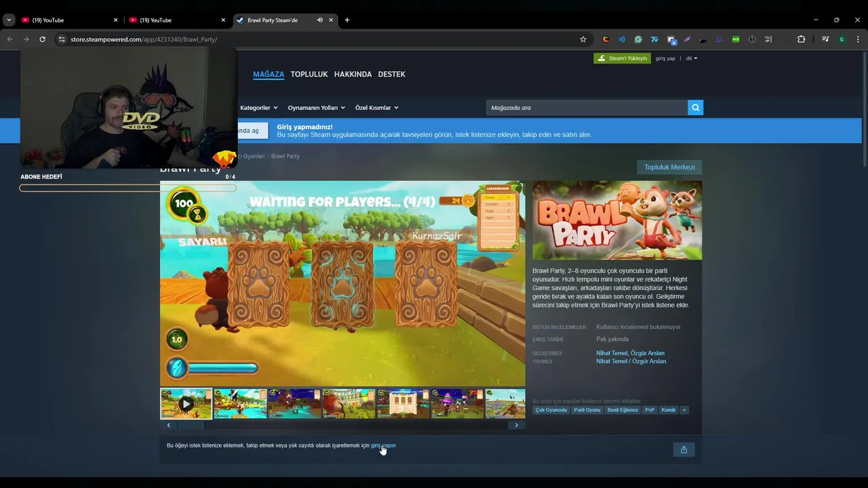Open the dil language dropdown
Image resolution: width=868 pixels, height=488 pixels.
coord(691,58)
